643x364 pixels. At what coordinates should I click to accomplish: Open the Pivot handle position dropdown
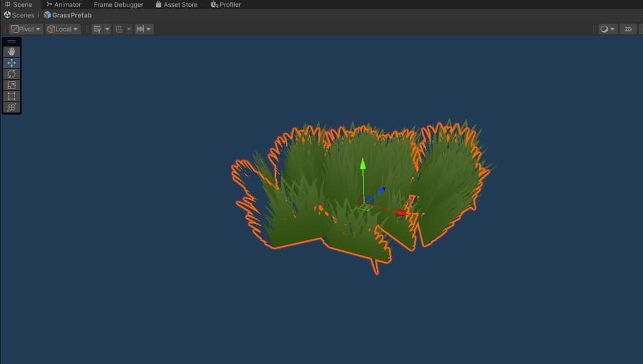point(26,29)
